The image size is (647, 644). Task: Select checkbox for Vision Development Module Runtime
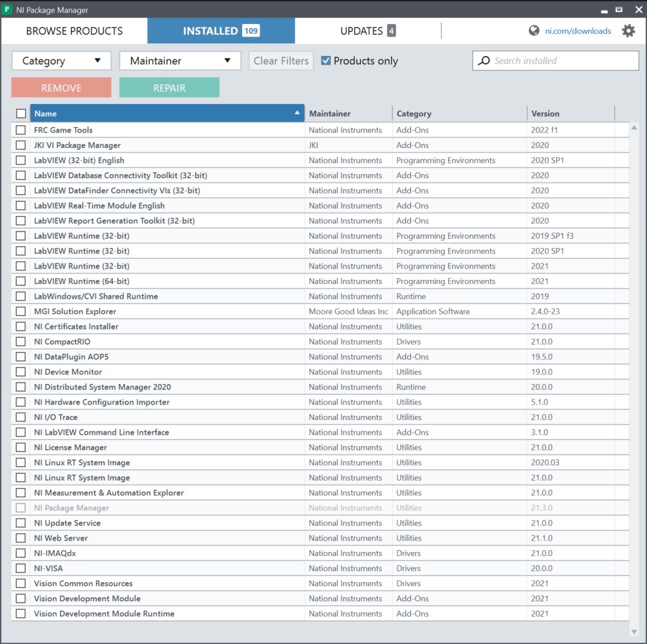21,614
